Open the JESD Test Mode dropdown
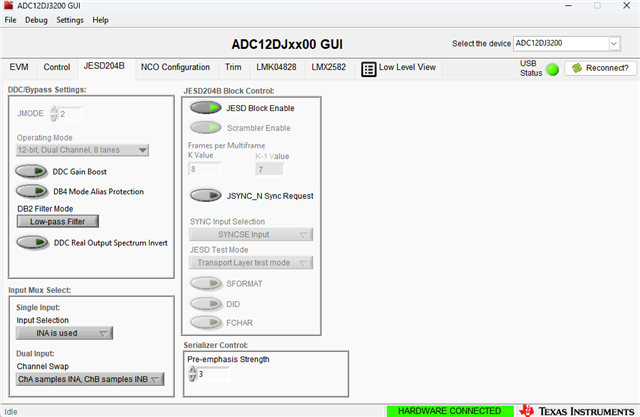The width and height of the screenshot is (640, 417). 251,262
